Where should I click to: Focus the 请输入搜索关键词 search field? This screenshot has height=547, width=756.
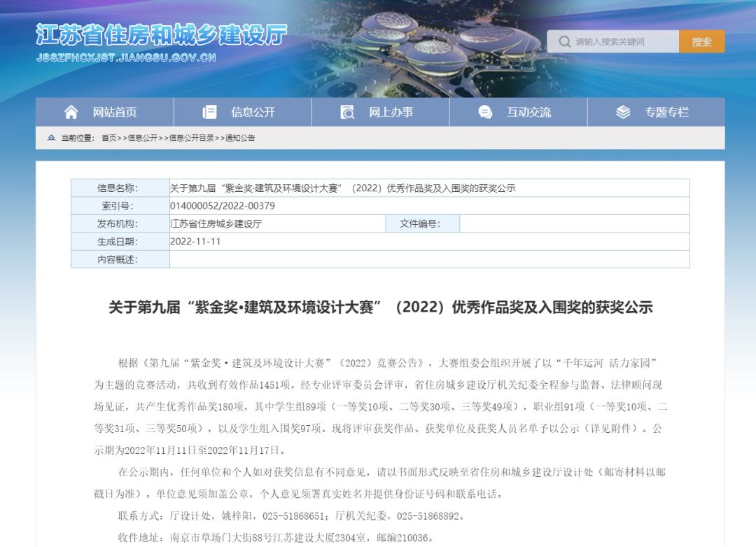[x=623, y=42]
